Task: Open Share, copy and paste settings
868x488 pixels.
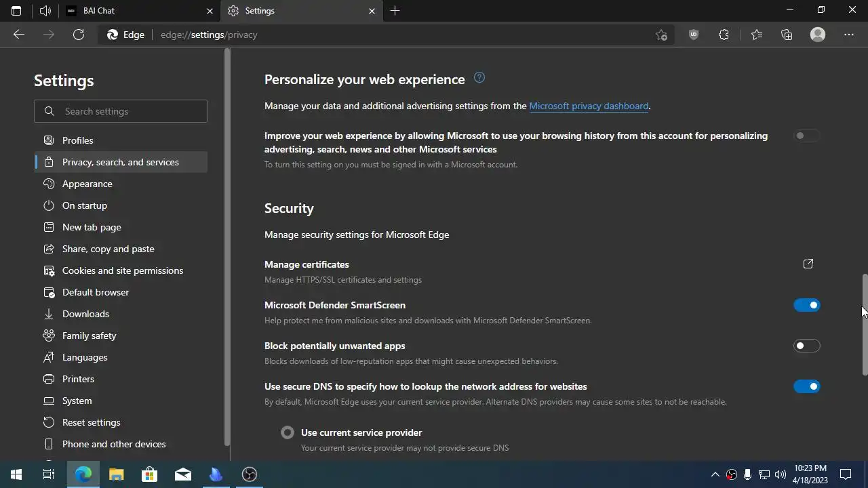Action: tap(121, 249)
